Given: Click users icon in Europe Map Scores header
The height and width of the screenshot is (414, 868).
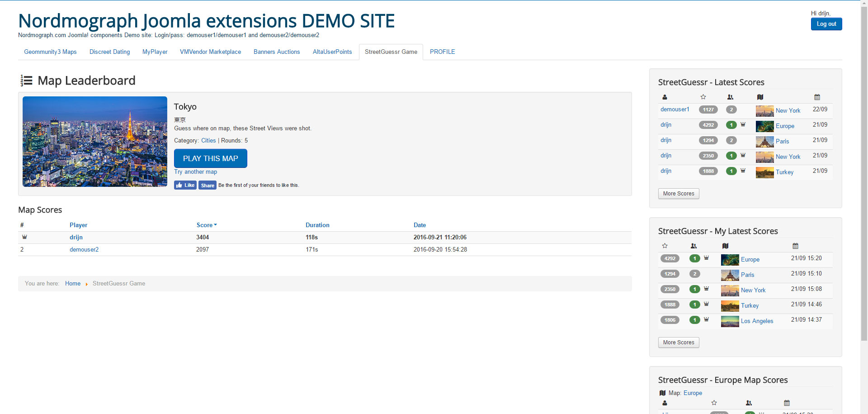Looking at the screenshot, I should (x=749, y=403).
